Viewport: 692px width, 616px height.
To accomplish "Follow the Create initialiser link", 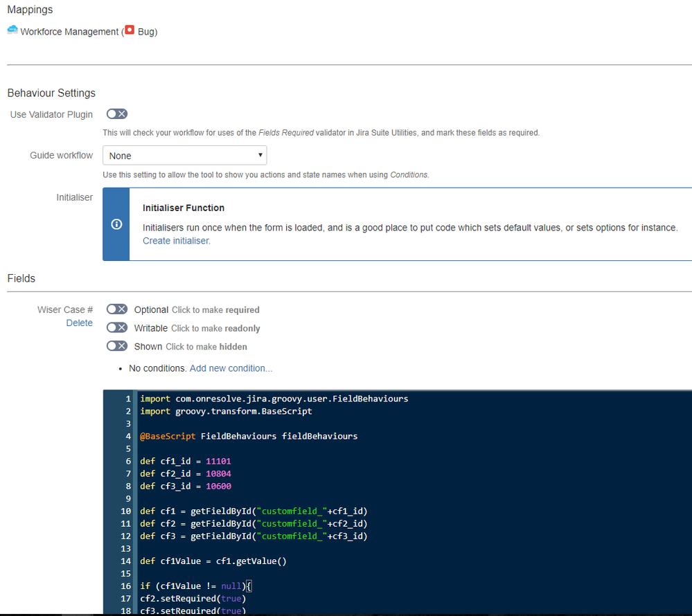I will 176,241.
